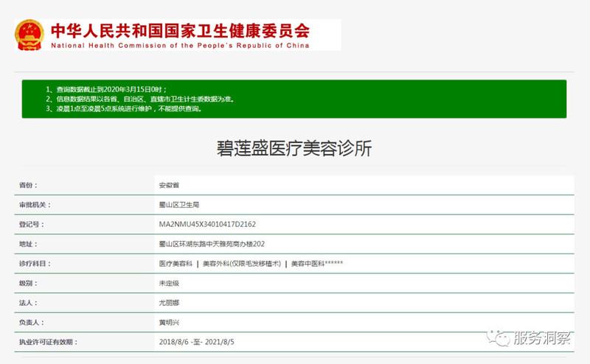The height and width of the screenshot is (364, 590).
Task: Click the 医疗美容科 department entry
Action: [x=176, y=263]
